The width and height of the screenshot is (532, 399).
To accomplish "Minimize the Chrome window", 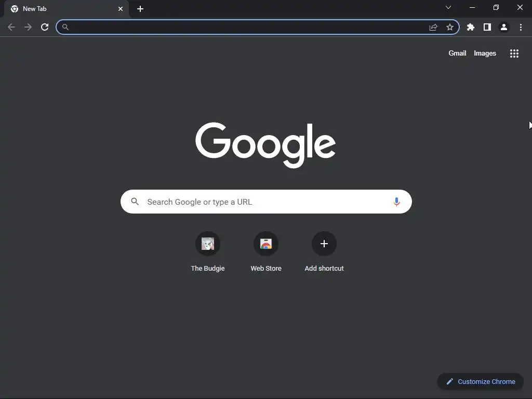I will [472, 7].
